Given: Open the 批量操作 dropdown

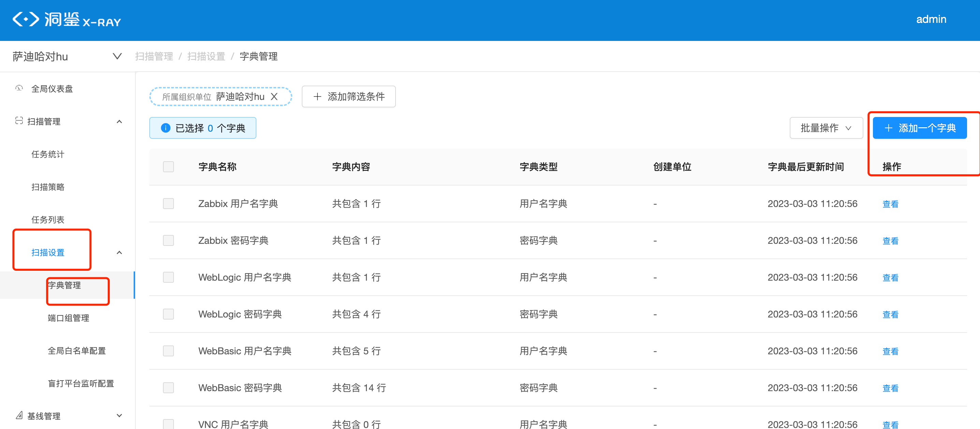Looking at the screenshot, I should (x=826, y=128).
